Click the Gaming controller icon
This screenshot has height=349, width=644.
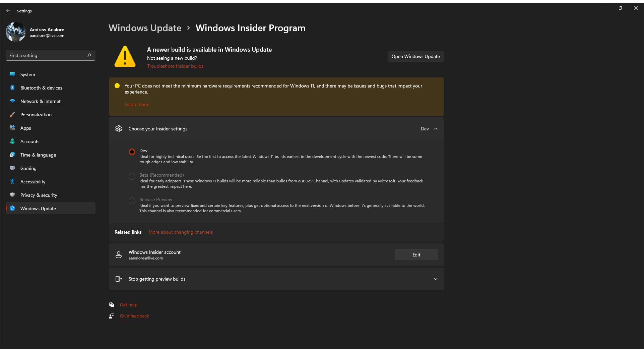[12, 168]
